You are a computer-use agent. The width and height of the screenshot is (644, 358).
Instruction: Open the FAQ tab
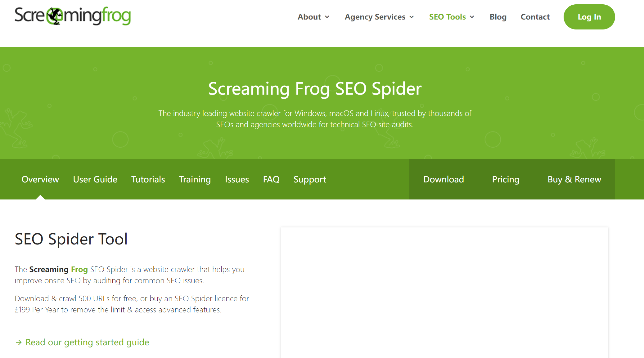[271, 179]
